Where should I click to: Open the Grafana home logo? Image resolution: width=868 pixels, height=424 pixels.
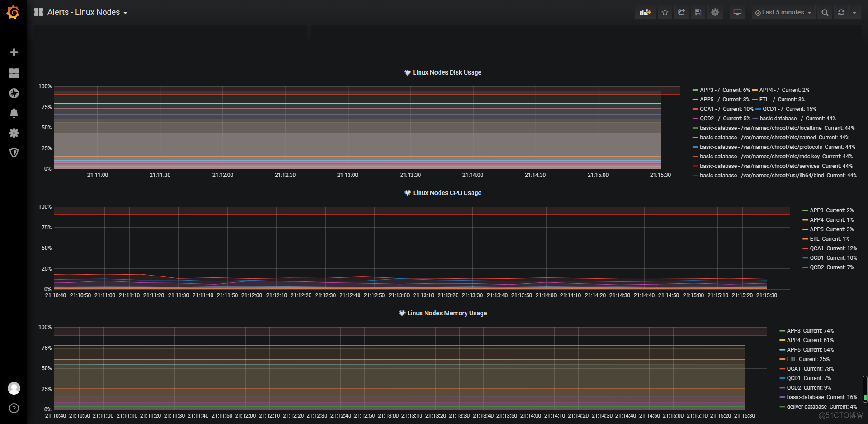(13, 12)
